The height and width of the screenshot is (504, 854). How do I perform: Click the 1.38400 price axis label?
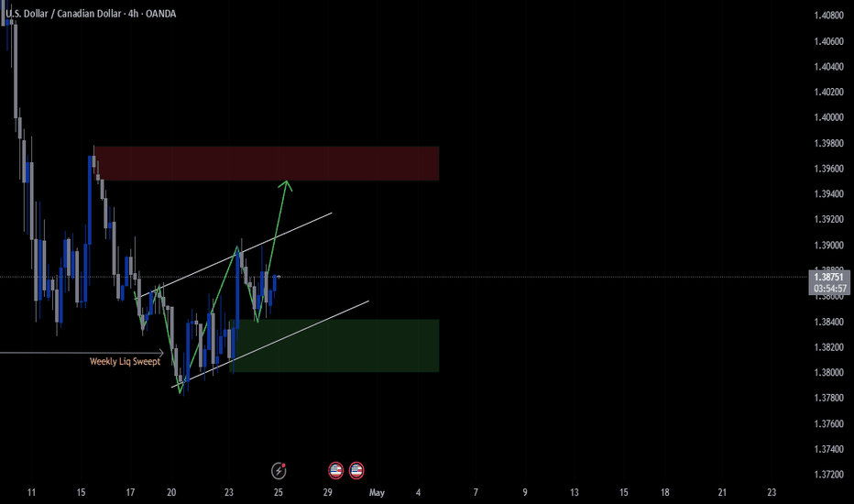click(x=828, y=322)
